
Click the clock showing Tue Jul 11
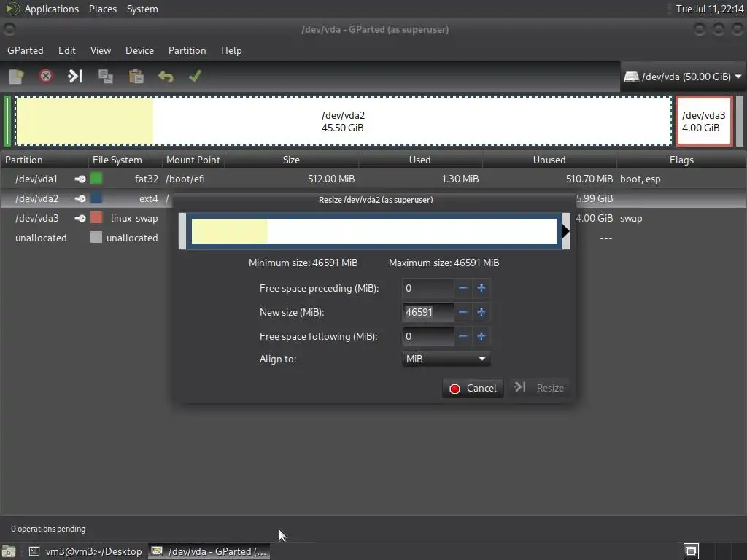709,9
